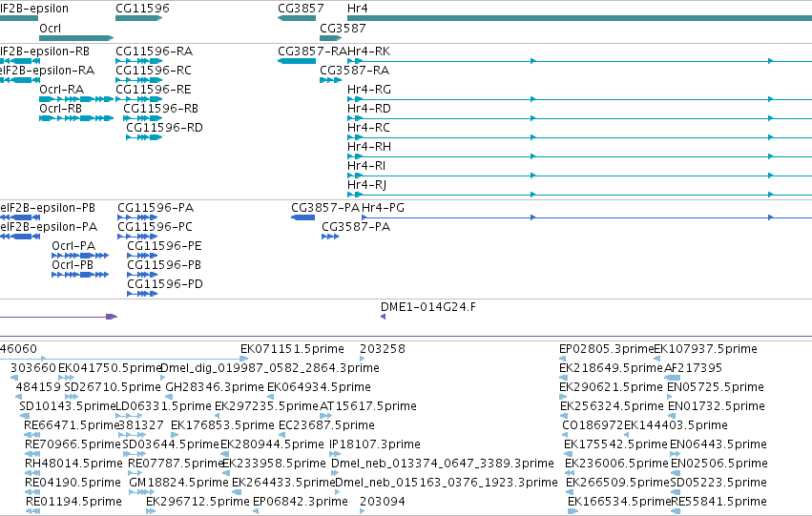
Task: Click the Dmel_neb_015163_0376_1923.3prime label
Action: [447, 483]
